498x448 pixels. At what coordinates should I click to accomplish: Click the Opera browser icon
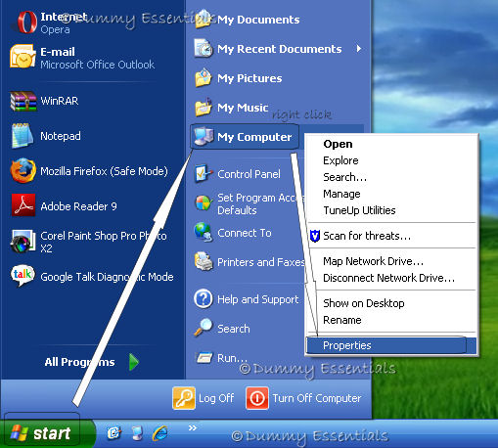click(x=26, y=22)
